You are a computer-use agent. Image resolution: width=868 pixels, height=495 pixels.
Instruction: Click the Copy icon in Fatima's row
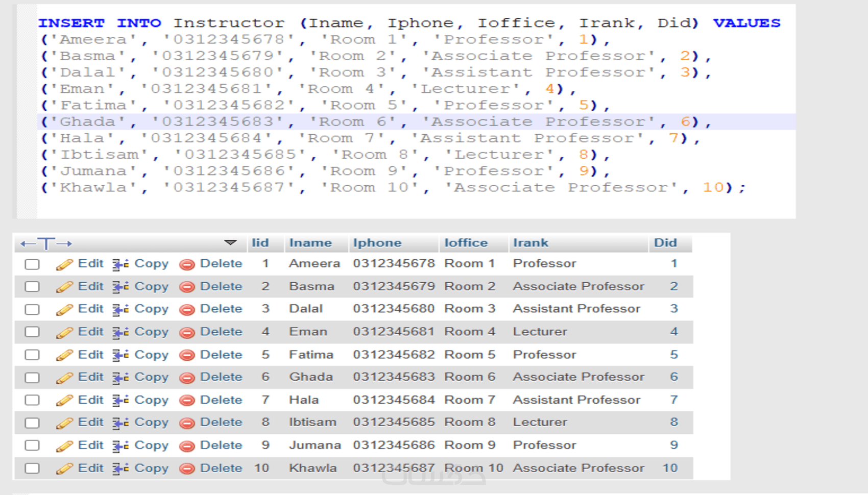click(x=120, y=355)
